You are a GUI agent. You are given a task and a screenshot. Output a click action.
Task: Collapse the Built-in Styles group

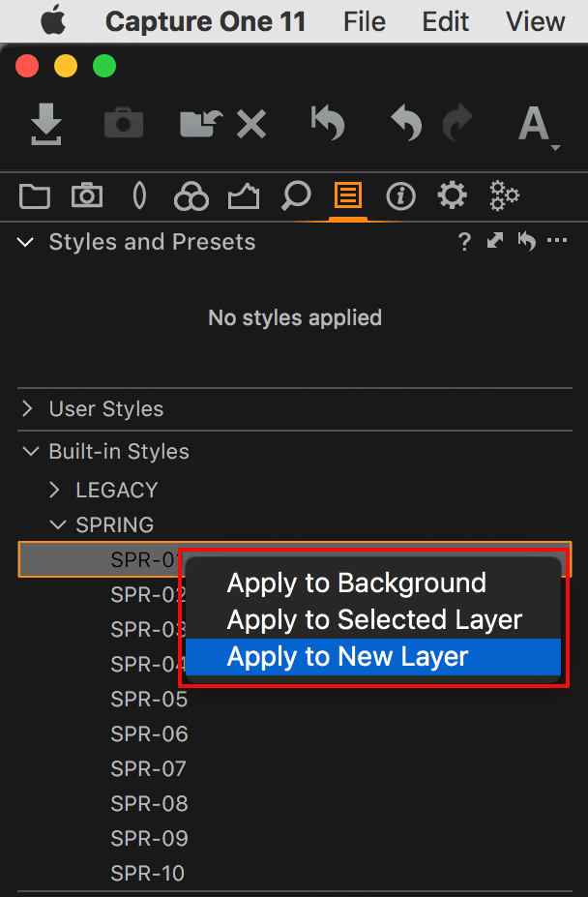(x=30, y=451)
